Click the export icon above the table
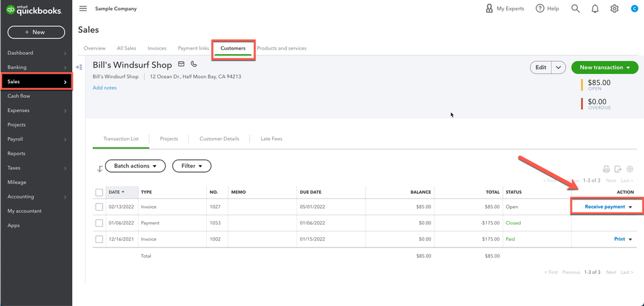The width and height of the screenshot is (644, 306). [618, 169]
